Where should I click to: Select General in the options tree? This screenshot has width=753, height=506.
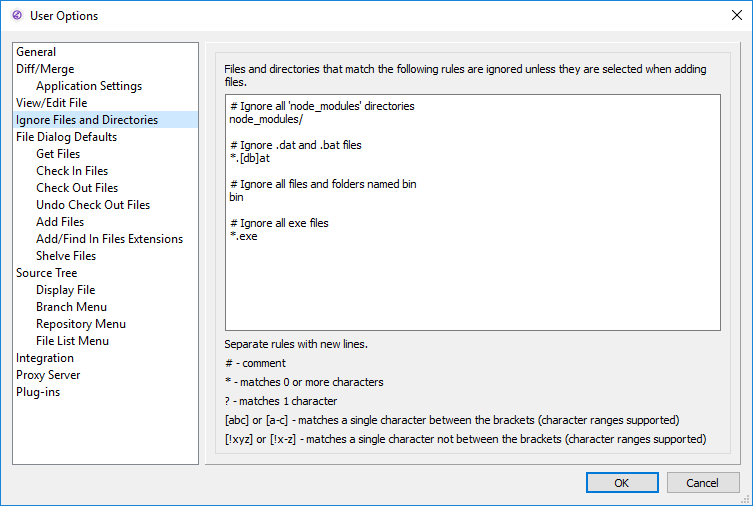36,52
